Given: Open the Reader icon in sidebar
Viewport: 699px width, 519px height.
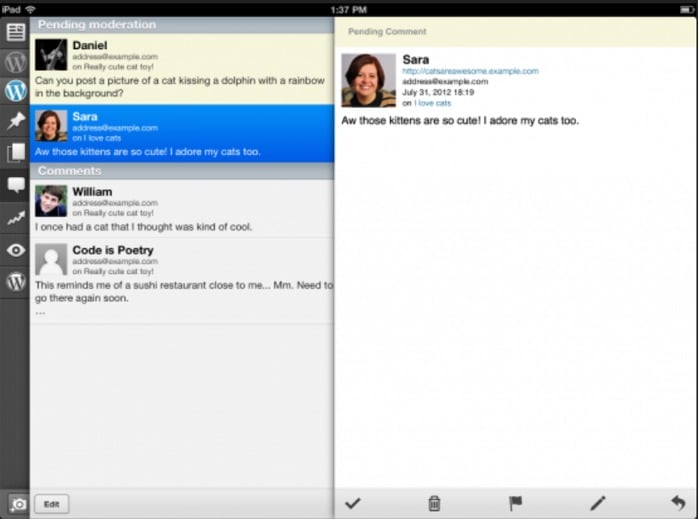Looking at the screenshot, I should [x=16, y=32].
